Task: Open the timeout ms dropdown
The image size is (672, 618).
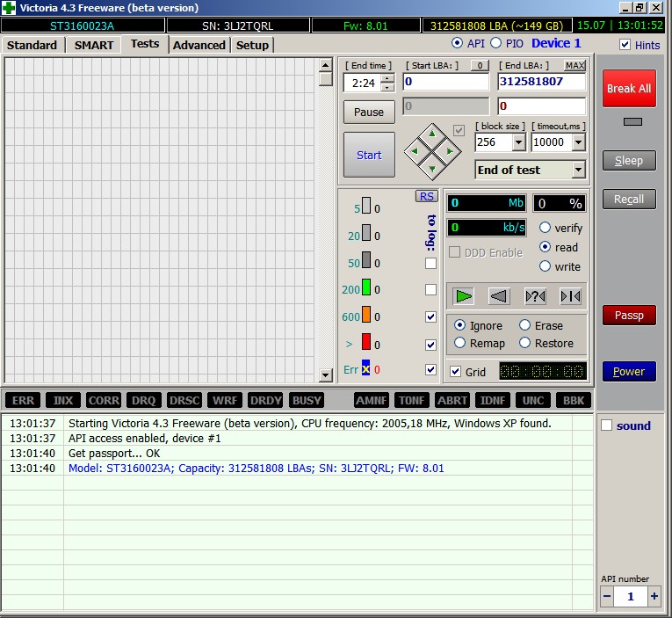Action: click(579, 142)
